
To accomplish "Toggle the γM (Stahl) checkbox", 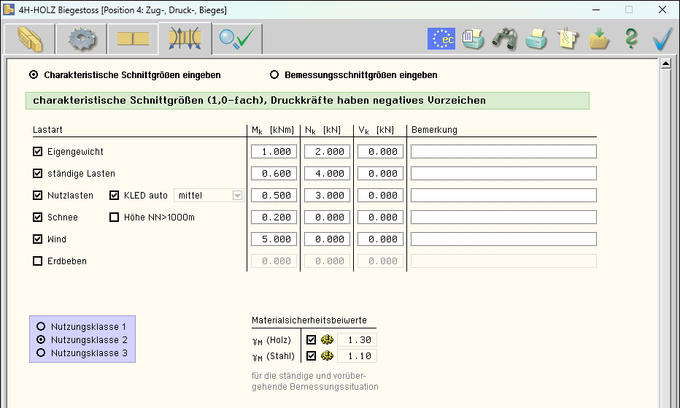I will coord(311,355).
